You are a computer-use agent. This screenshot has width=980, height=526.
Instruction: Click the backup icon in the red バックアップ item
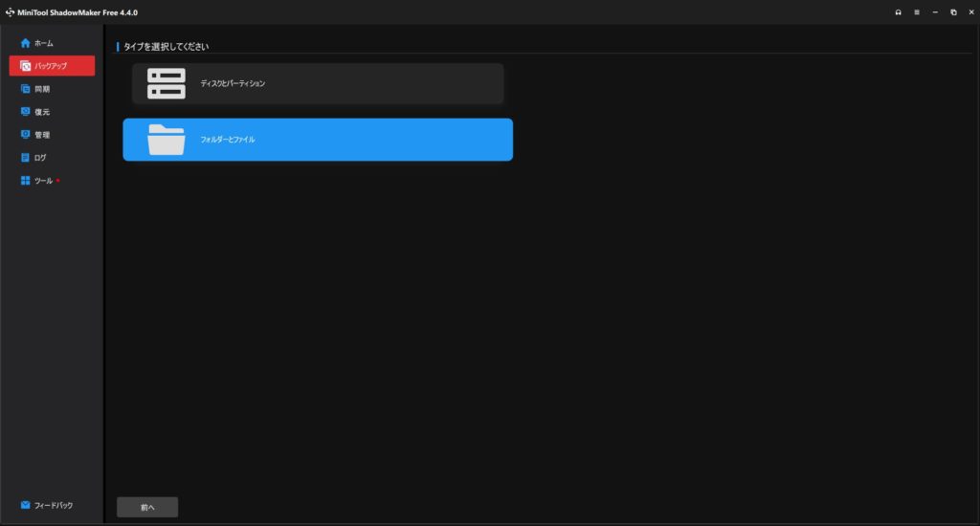(26, 66)
